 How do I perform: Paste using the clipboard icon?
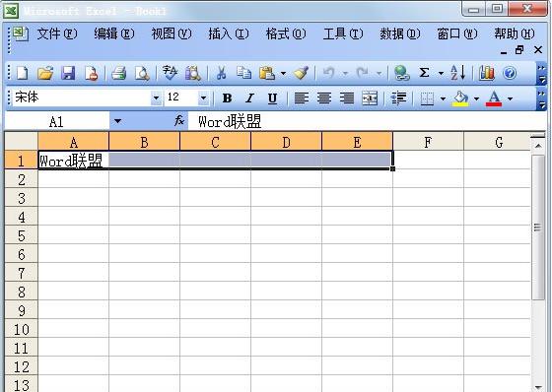pyautogui.click(x=267, y=73)
